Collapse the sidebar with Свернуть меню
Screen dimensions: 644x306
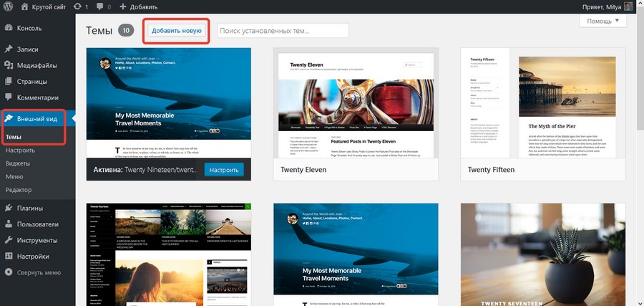(x=38, y=272)
